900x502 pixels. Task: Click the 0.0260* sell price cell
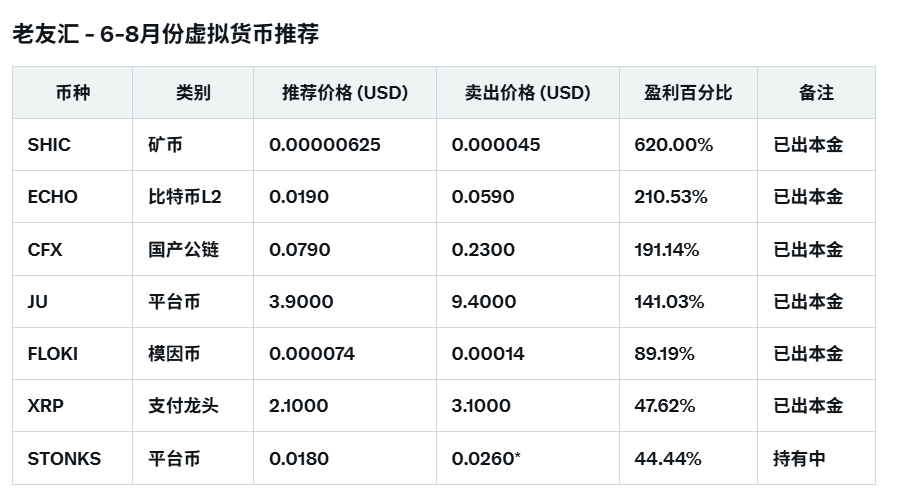(486, 459)
